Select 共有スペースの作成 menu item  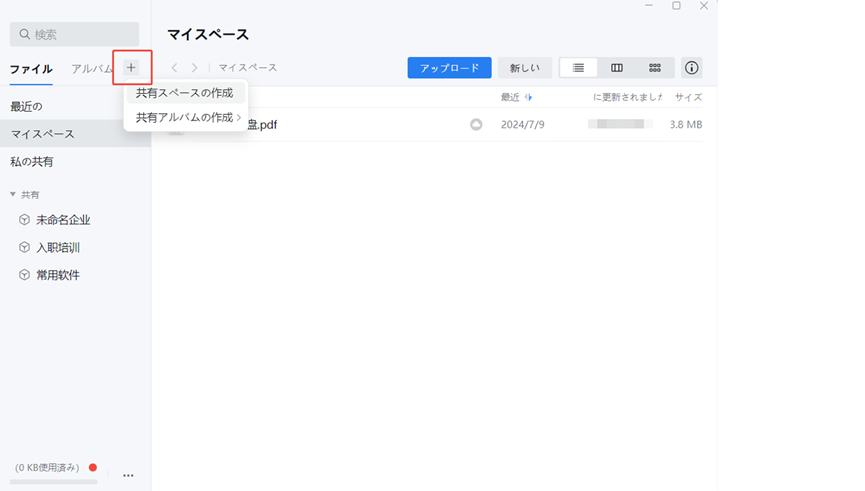[185, 93]
